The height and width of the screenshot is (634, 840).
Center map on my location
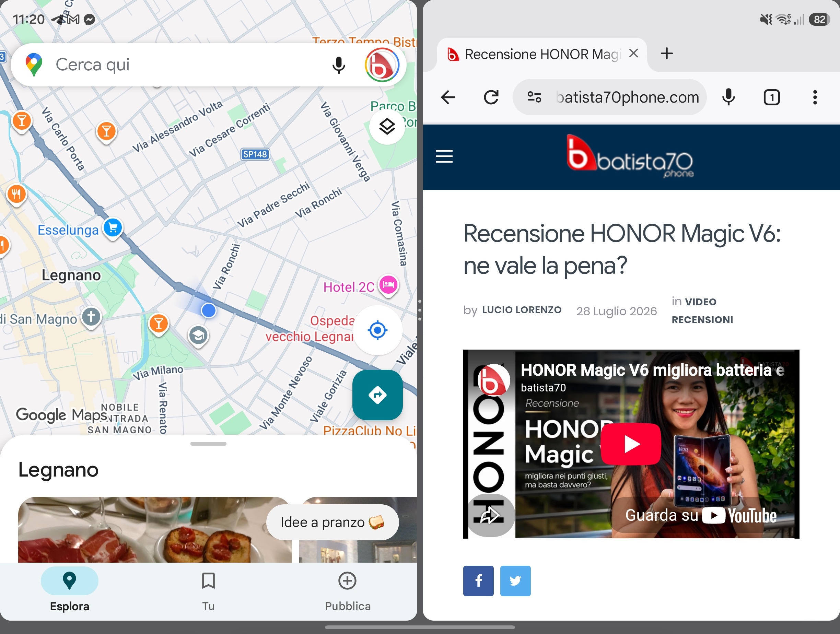pyautogui.click(x=377, y=330)
